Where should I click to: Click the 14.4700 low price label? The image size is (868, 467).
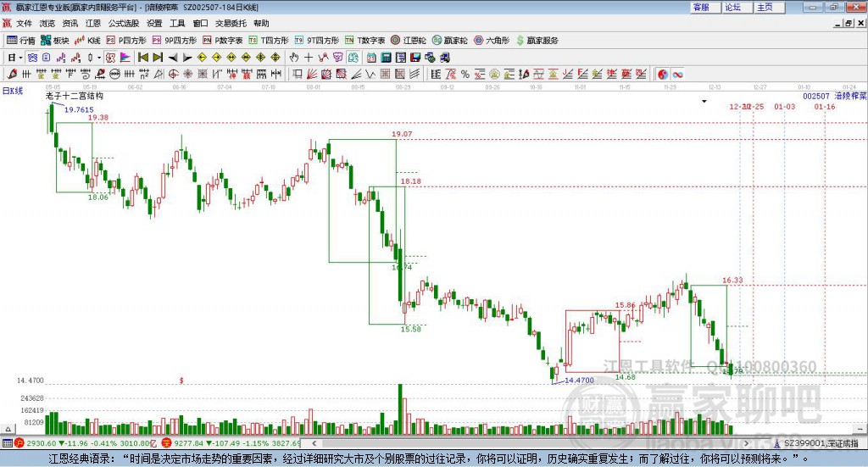(579, 381)
